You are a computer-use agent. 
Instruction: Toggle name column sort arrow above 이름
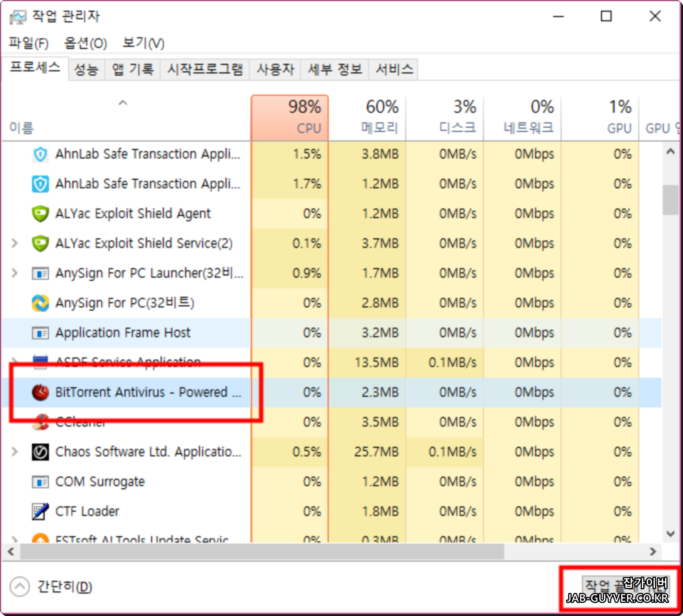click(x=123, y=103)
